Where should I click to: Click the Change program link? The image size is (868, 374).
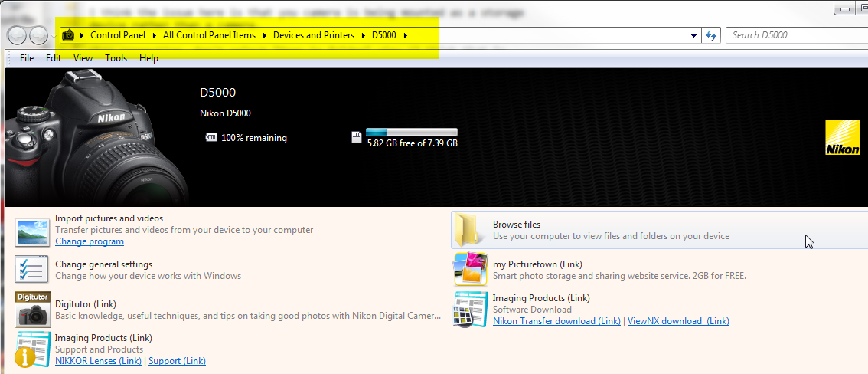pyautogui.click(x=90, y=241)
